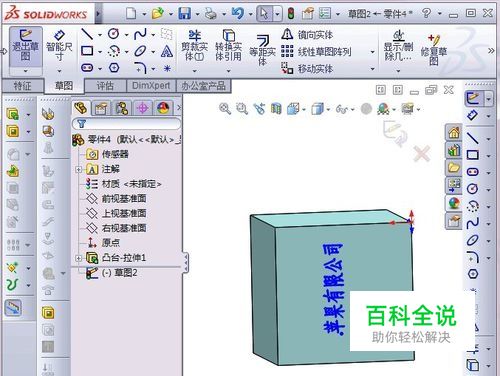The height and width of the screenshot is (376, 500).
Task: Select the Smart Dimension (智能尺寸) tool
Action: click(59, 46)
